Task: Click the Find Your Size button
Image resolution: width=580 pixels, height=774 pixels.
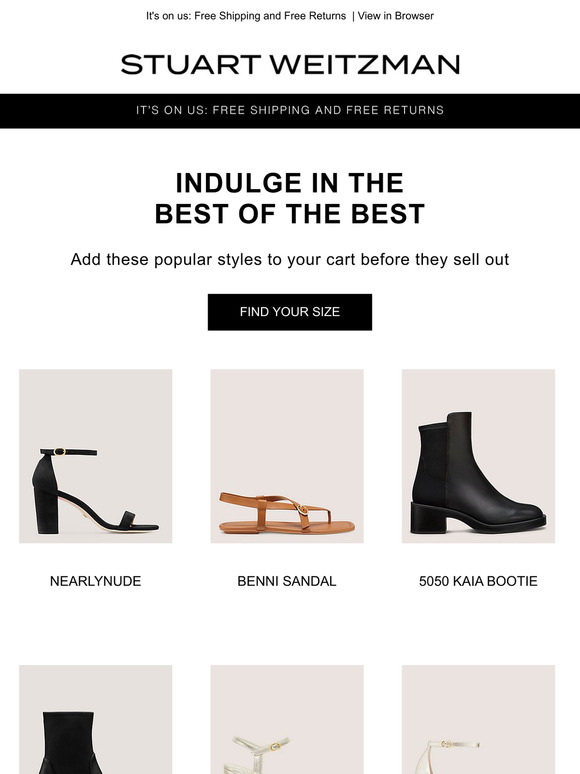Action: coord(290,312)
